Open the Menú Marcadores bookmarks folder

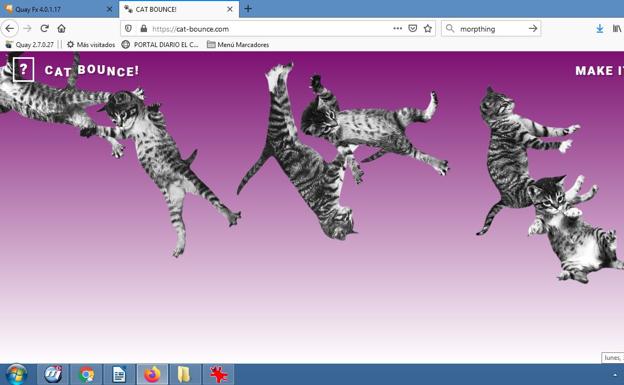238,45
